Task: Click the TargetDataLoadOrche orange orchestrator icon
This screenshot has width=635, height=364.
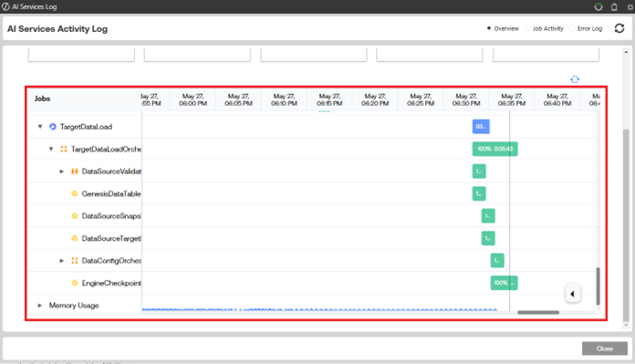Action: coord(64,149)
